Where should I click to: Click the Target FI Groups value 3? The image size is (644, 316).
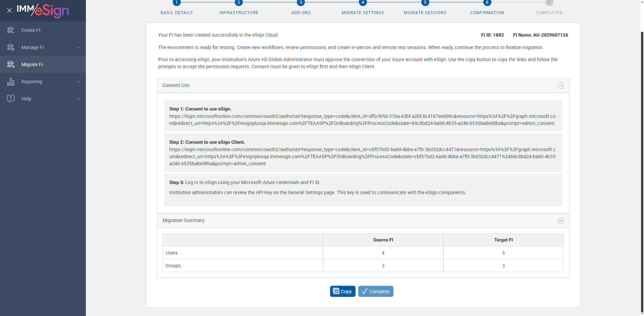[x=503, y=266]
